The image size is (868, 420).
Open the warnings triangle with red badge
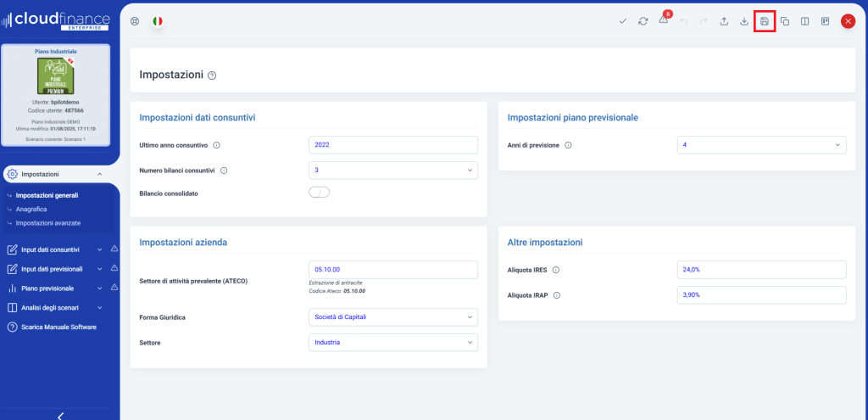pos(664,21)
